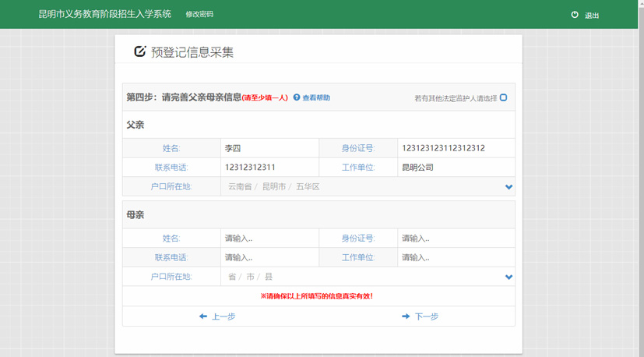
Task: Tick the other legal guardian checkbox
Action: coord(503,97)
